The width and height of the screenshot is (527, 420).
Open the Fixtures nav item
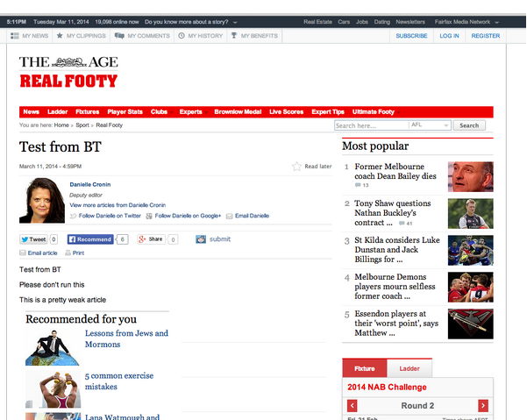[88, 112]
